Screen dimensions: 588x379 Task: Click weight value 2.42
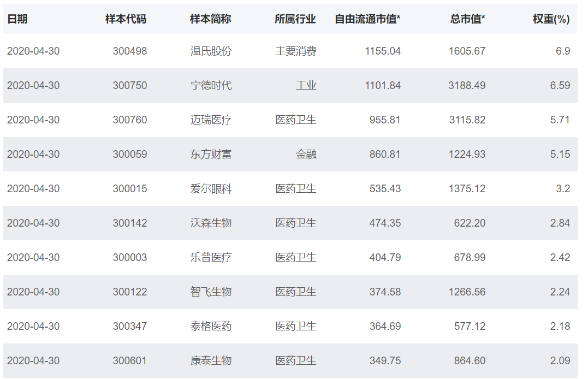pos(560,258)
